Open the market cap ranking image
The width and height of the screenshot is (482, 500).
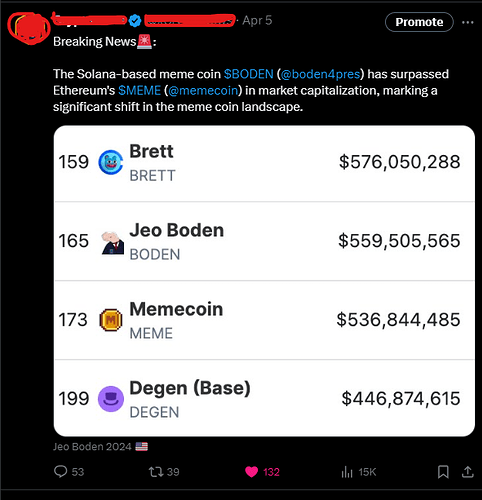point(264,281)
